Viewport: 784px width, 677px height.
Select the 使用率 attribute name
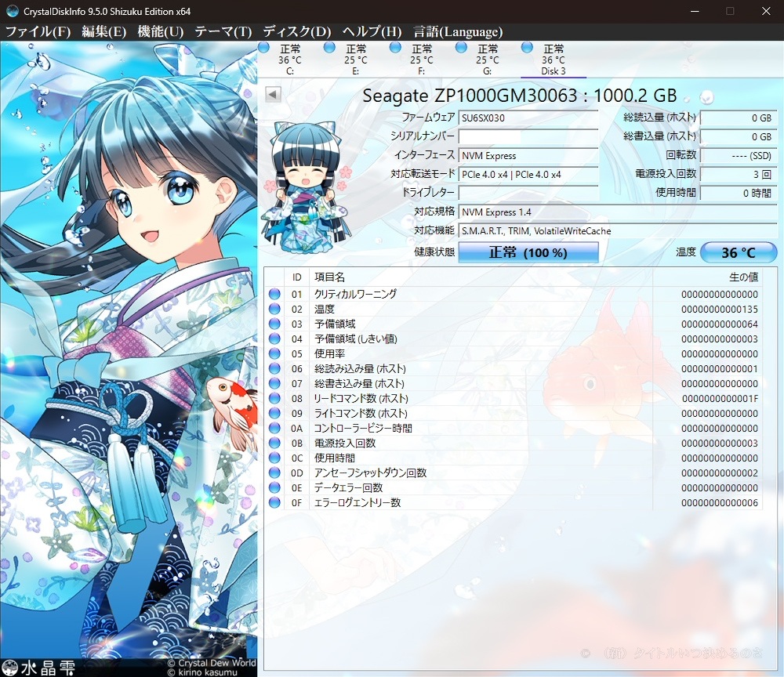click(329, 353)
